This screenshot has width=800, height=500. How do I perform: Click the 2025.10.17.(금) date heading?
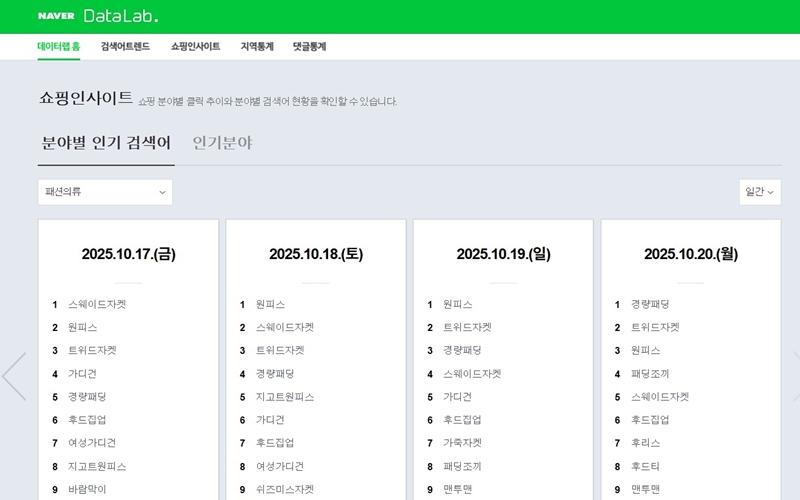129,254
